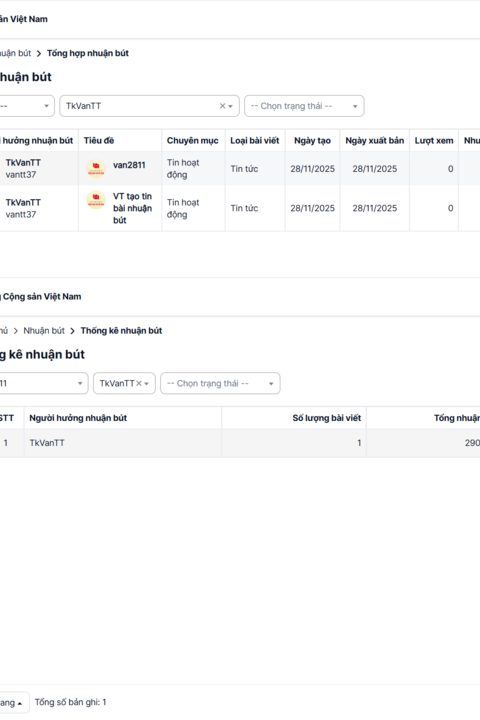Click 'Thống kê nhuận bút' breadcrumb

pyautogui.click(x=121, y=331)
